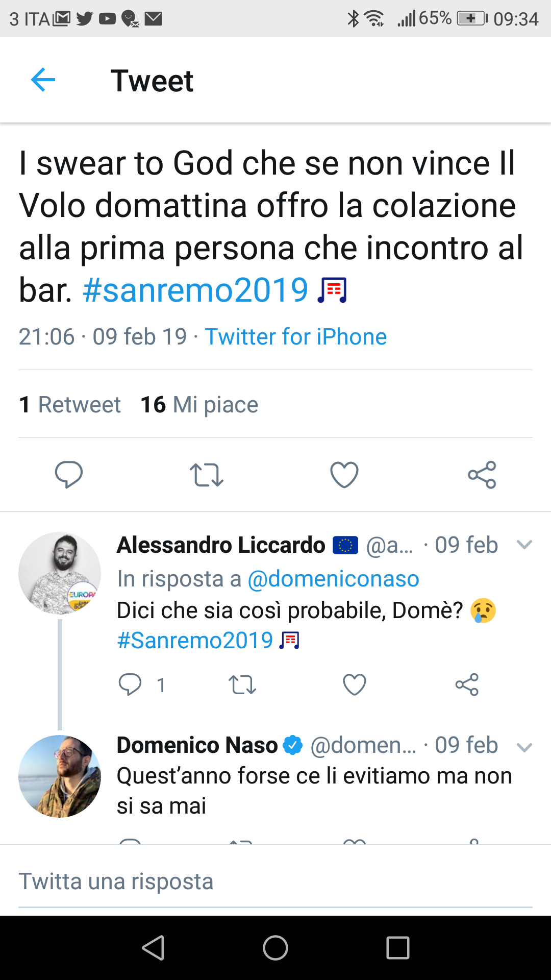This screenshot has width=551, height=980.
Task: Reply to the main tweet via speech bubble icon
Action: pyautogui.click(x=69, y=475)
